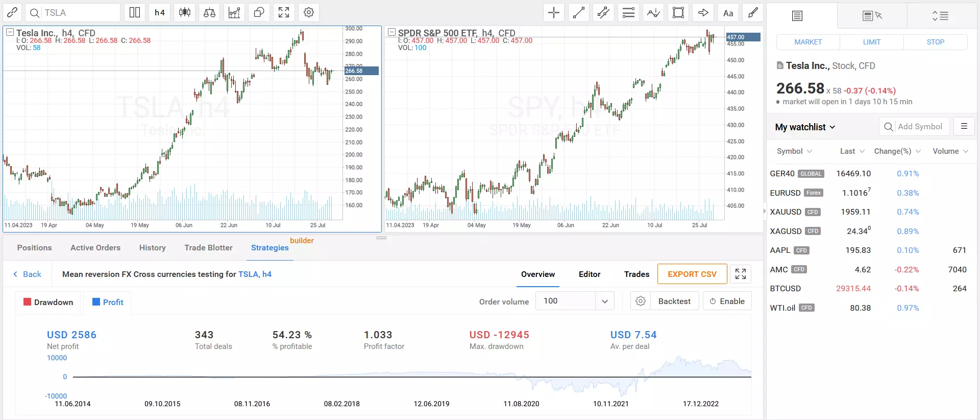Toggle the Drawdown series
Screen dimensions: 980x420
[x=48, y=302]
